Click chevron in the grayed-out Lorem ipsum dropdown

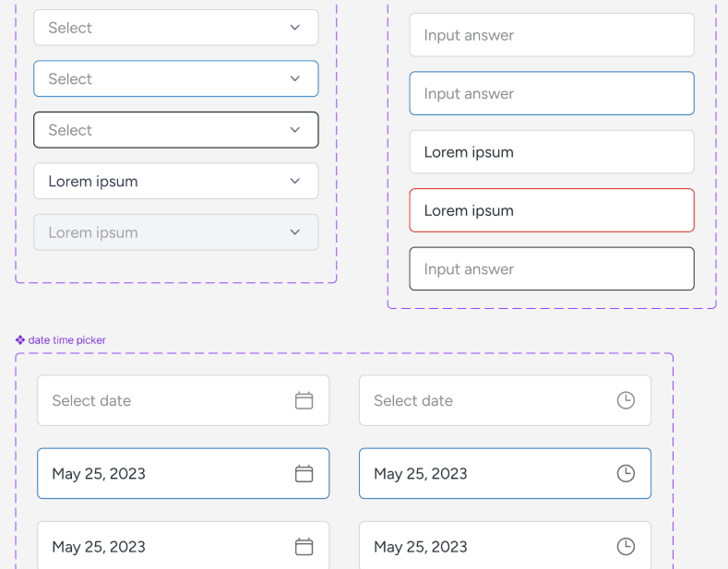[295, 232]
